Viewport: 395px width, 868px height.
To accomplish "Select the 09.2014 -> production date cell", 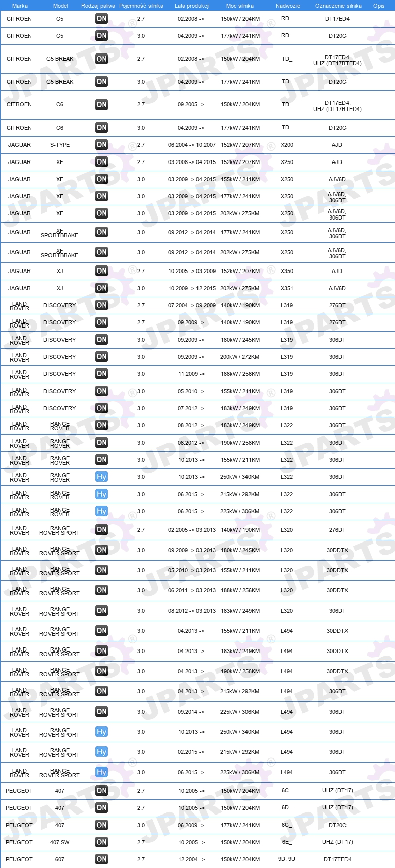I will (191, 712).
